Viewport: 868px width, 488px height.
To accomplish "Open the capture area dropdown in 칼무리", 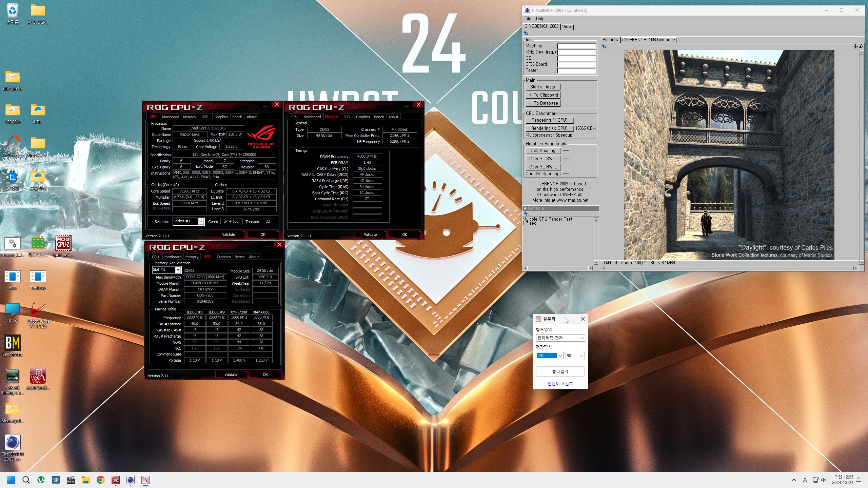I will click(560, 338).
